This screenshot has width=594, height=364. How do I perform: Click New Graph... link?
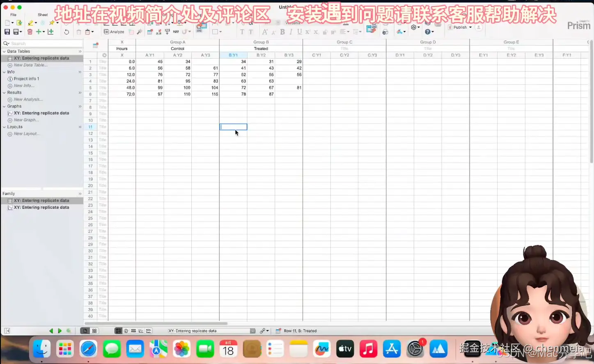click(26, 120)
